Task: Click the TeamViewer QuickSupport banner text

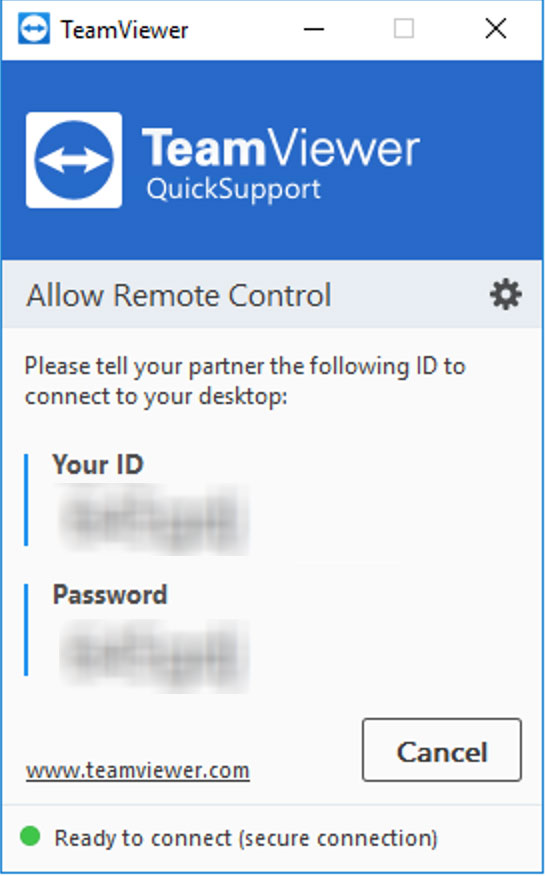Action: pos(280,164)
